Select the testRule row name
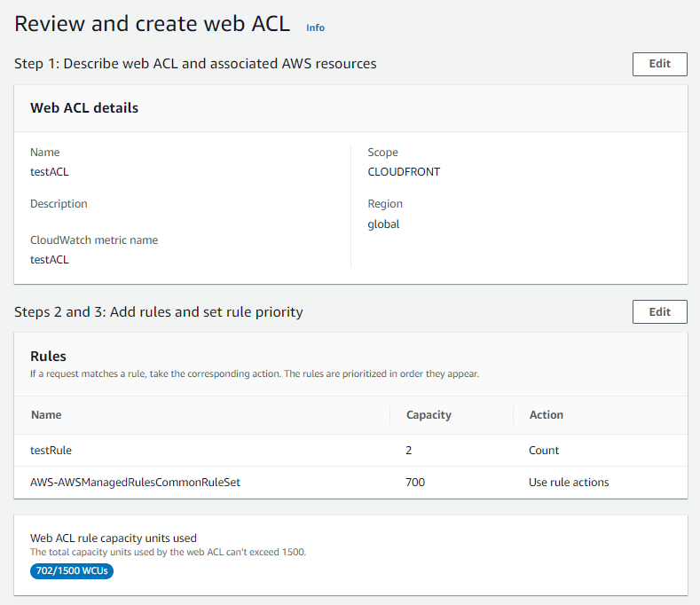This screenshot has height=605, width=700. tap(51, 451)
